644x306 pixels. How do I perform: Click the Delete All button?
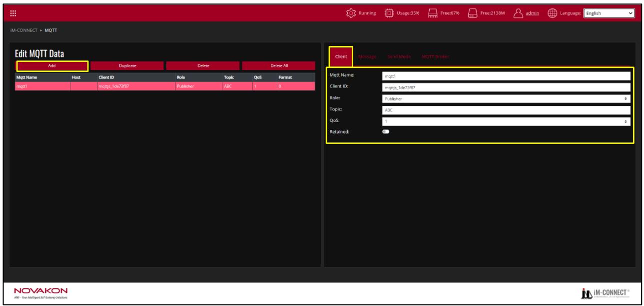[279, 65]
